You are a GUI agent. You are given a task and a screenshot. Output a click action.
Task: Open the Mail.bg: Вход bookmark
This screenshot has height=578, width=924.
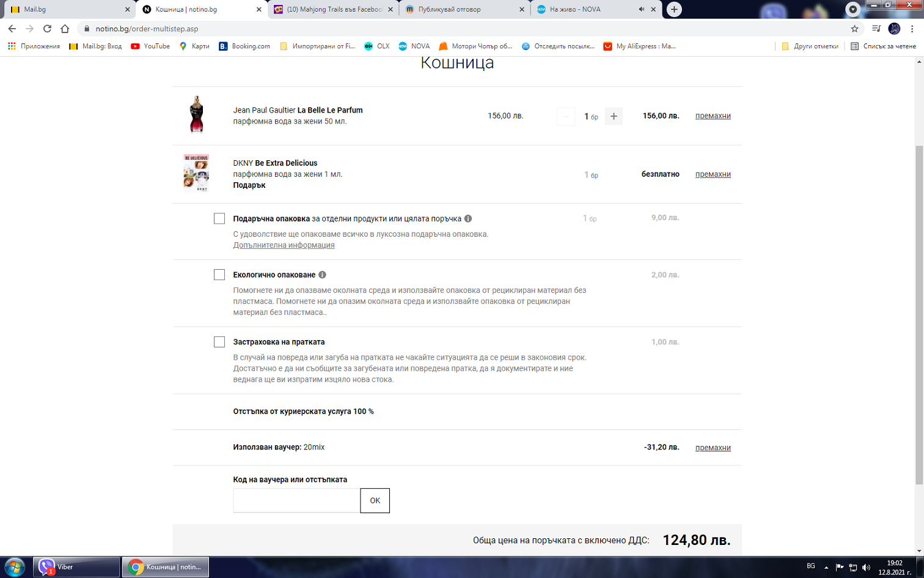tap(95, 46)
